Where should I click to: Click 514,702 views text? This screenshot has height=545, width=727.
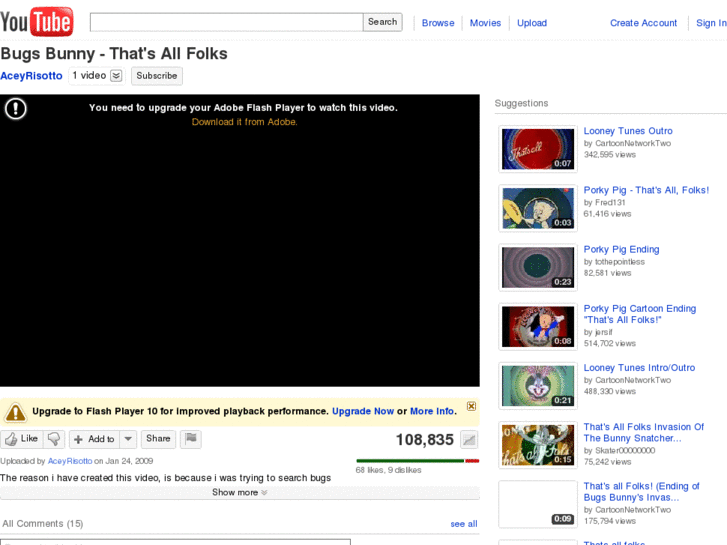pos(609,343)
